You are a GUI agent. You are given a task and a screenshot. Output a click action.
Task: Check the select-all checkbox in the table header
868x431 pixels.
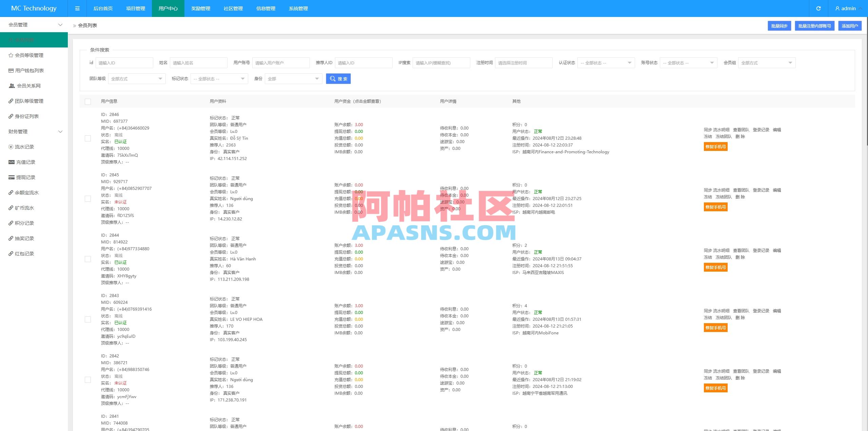(x=88, y=101)
